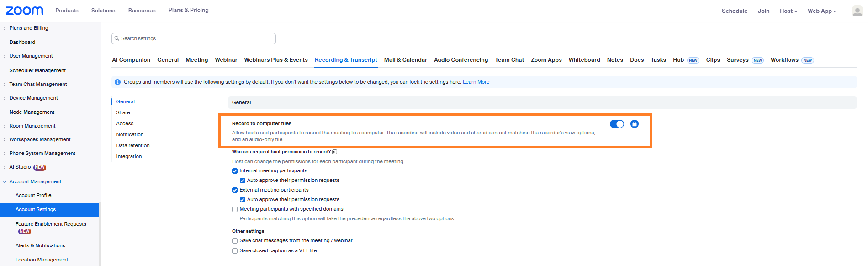This screenshot has height=266, width=868.
Task: Click the Zoom logo
Action: tap(24, 11)
